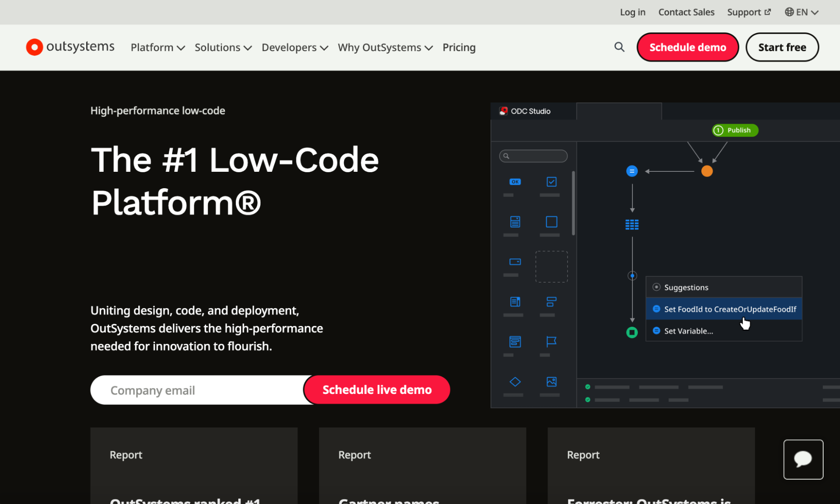
Task: Click the image placeholder icon in sidebar
Action: tap(551, 382)
